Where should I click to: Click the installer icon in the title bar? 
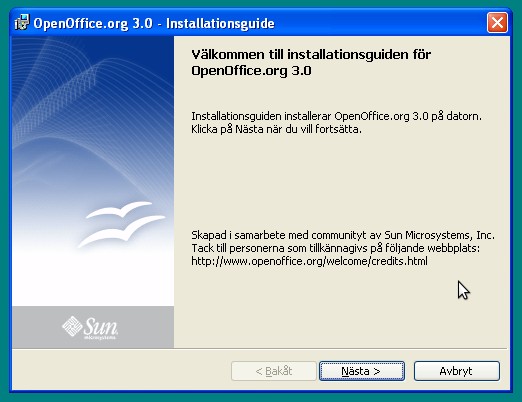click(22, 22)
